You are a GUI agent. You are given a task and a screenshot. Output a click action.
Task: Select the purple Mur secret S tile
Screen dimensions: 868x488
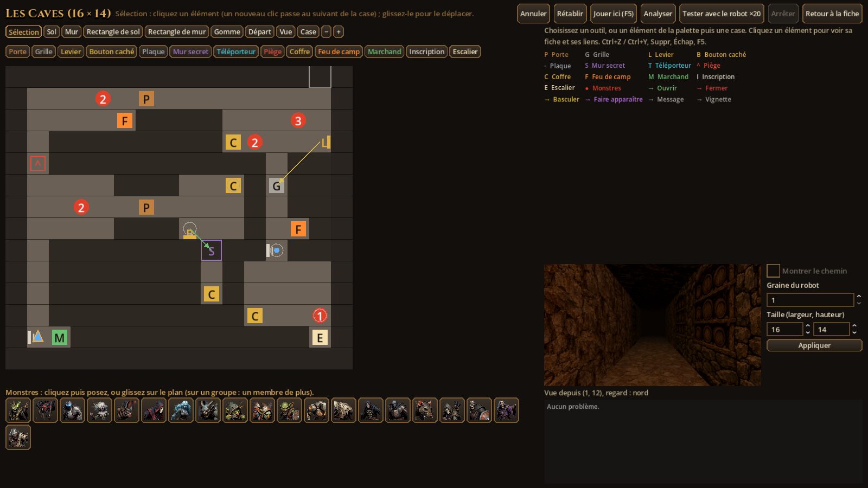click(211, 251)
